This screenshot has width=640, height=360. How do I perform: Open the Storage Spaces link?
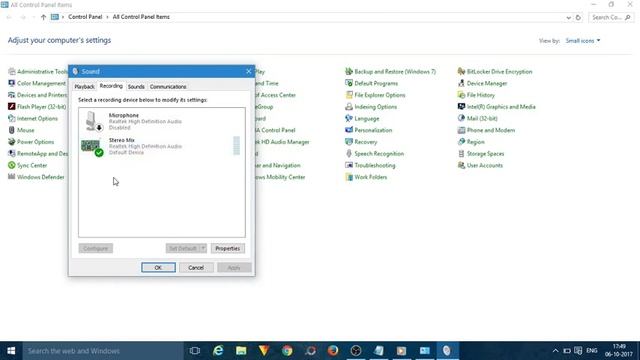coord(481,154)
